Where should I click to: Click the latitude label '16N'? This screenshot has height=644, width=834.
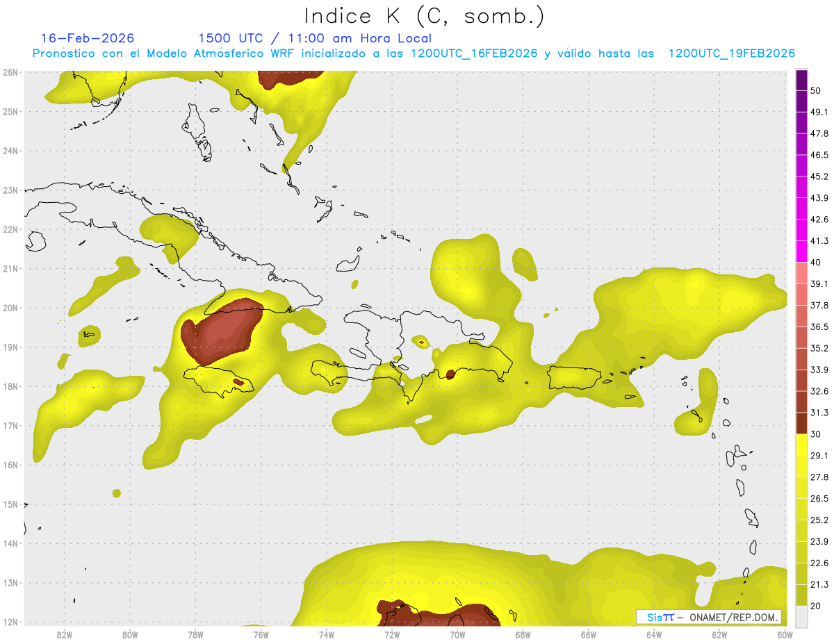pyautogui.click(x=10, y=465)
